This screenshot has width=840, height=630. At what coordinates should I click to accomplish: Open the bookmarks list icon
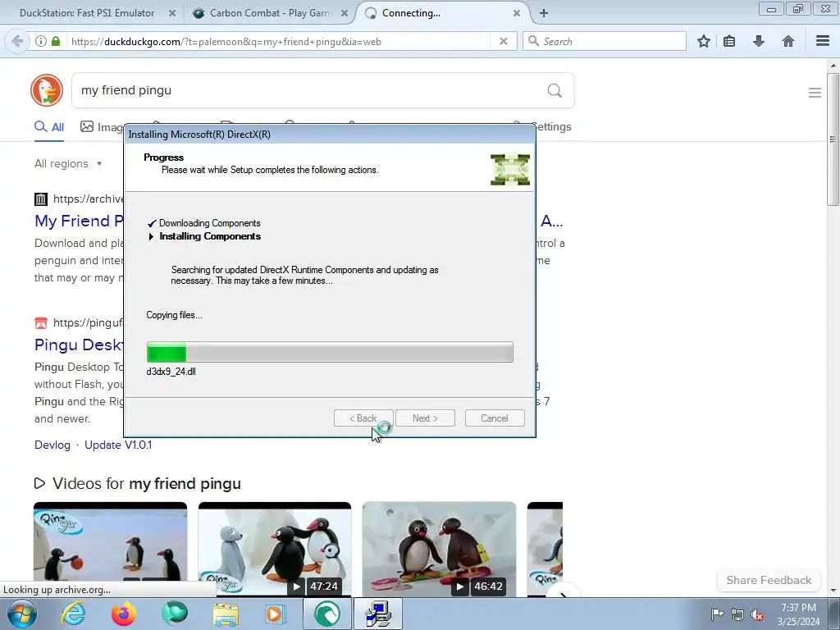tap(729, 41)
